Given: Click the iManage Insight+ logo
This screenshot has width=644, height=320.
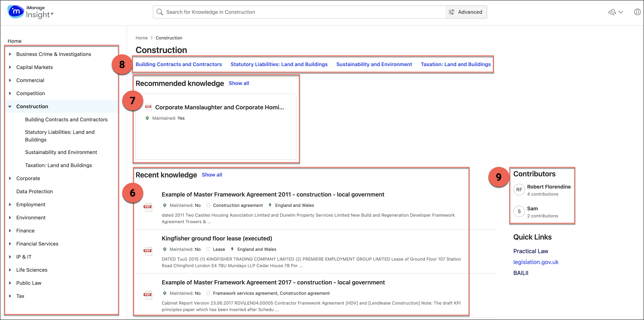Looking at the screenshot, I should pyautogui.click(x=31, y=12).
